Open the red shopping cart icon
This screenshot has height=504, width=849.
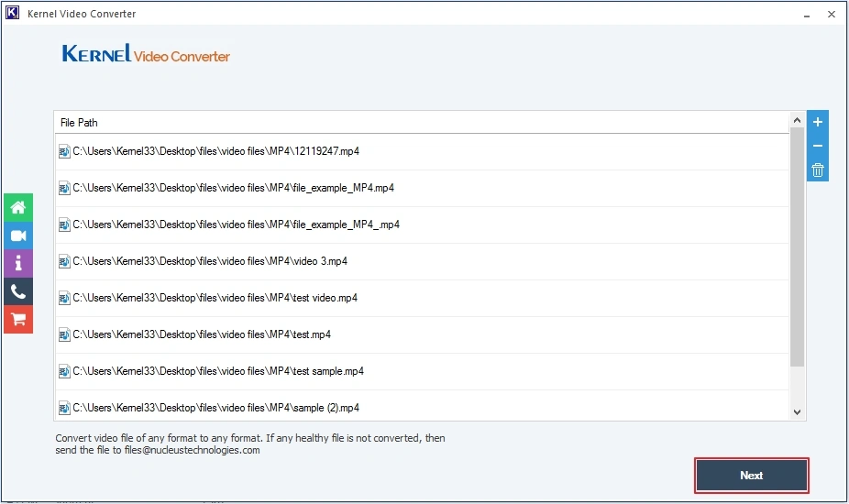(18, 320)
